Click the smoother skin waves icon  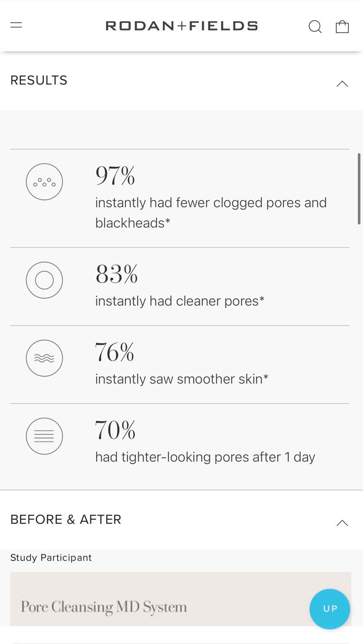tap(44, 358)
